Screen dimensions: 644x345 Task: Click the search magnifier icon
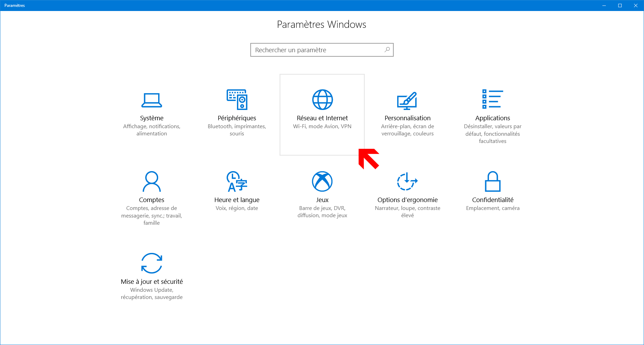pos(387,50)
